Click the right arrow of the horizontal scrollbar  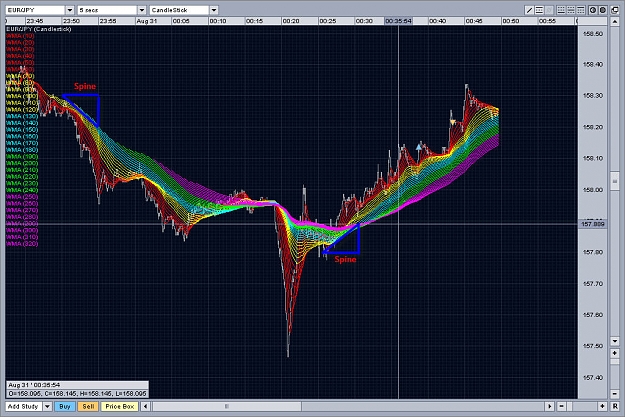click(x=550, y=406)
